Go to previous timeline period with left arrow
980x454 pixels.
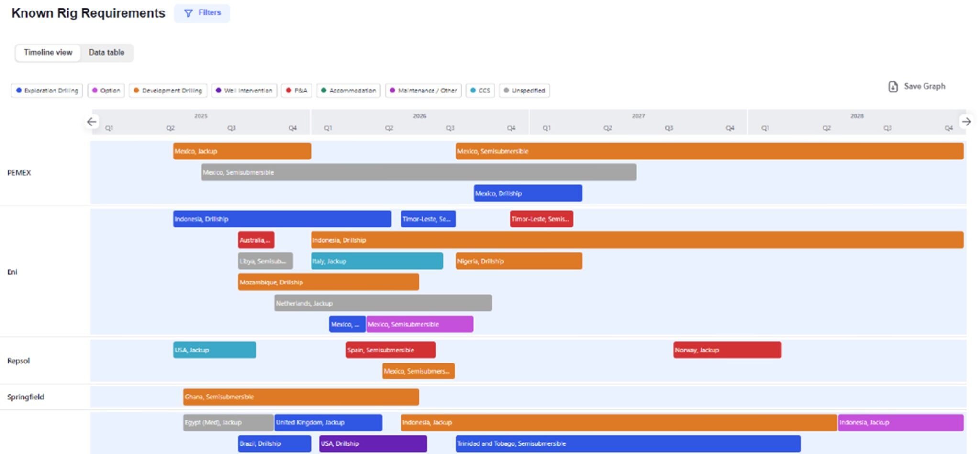coord(92,122)
